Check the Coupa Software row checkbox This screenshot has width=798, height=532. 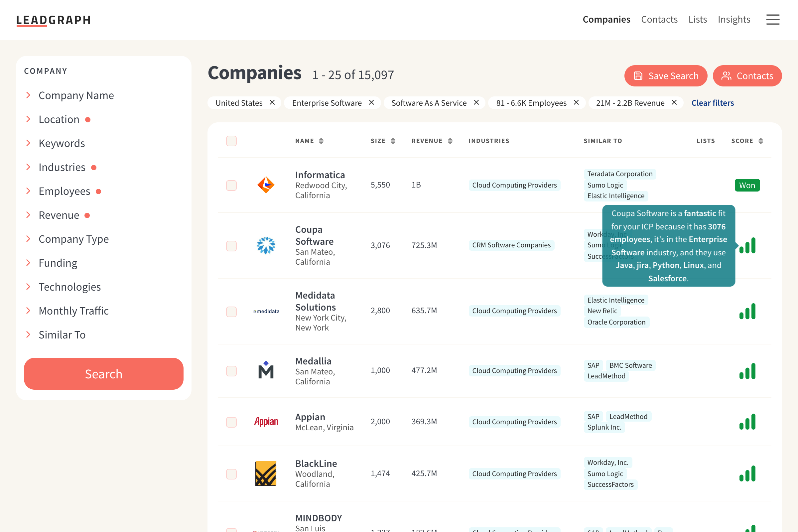tap(231, 246)
